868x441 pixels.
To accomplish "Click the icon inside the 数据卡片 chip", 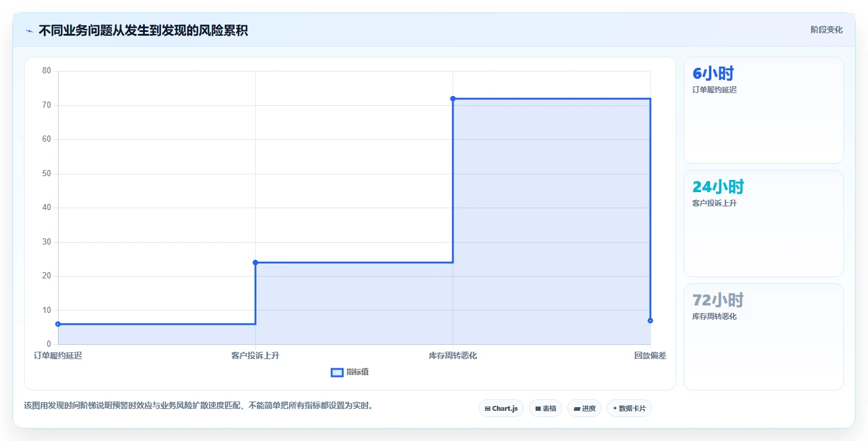I will (615, 408).
